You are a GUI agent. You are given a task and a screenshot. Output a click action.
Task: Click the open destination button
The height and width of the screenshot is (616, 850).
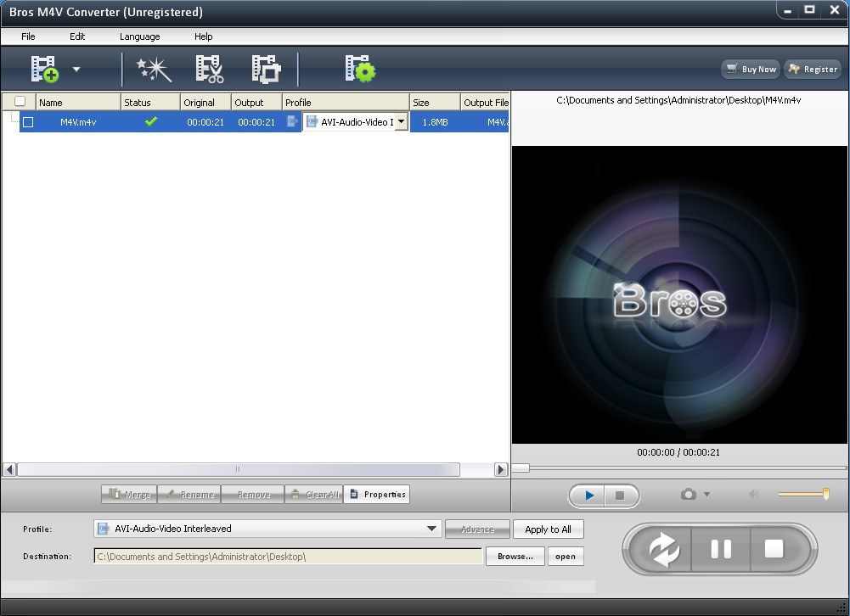tap(566, 557)
